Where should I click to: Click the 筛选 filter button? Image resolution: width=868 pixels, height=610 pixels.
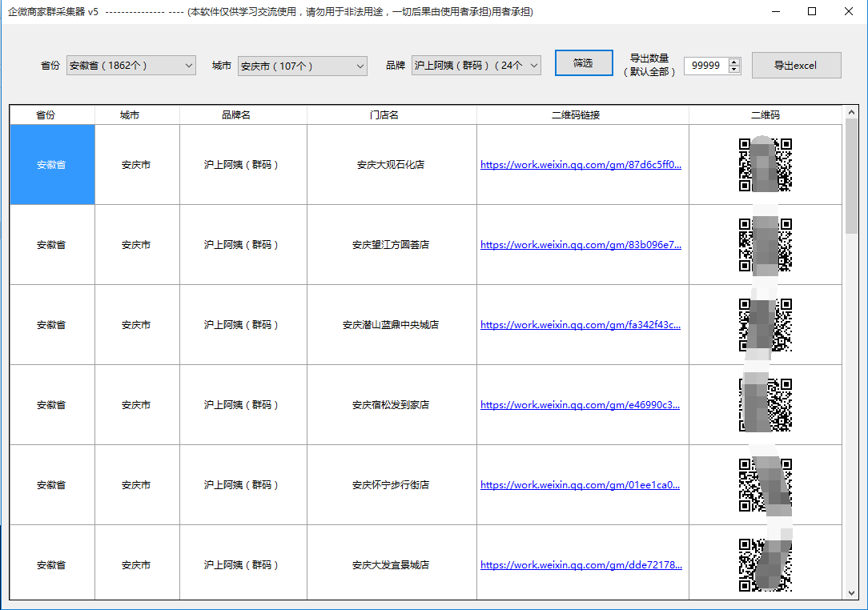[583, 62]
